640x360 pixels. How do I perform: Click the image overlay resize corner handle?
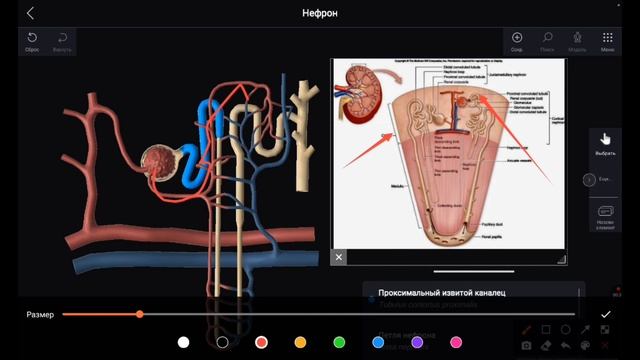562,260
